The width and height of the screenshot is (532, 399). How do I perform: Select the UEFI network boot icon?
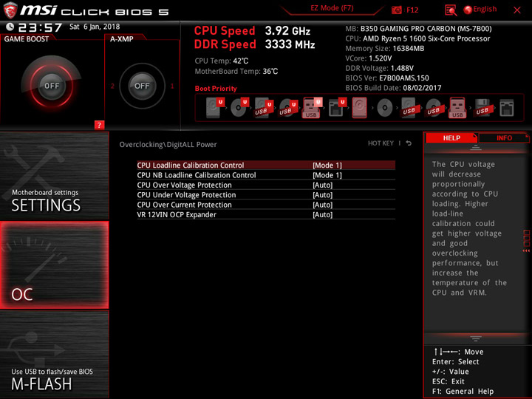pos(337,108)
